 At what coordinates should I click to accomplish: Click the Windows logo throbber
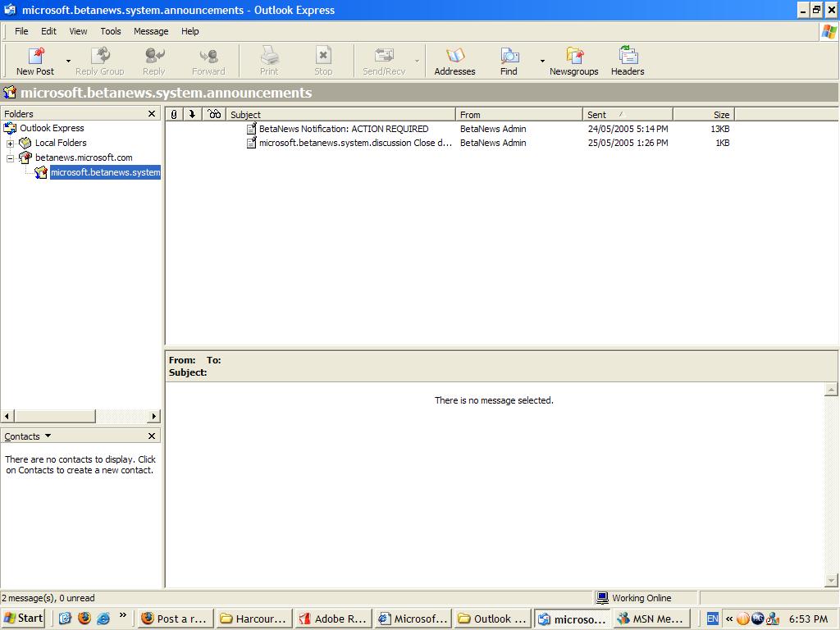pyautogui.click(x=829, y=32)
